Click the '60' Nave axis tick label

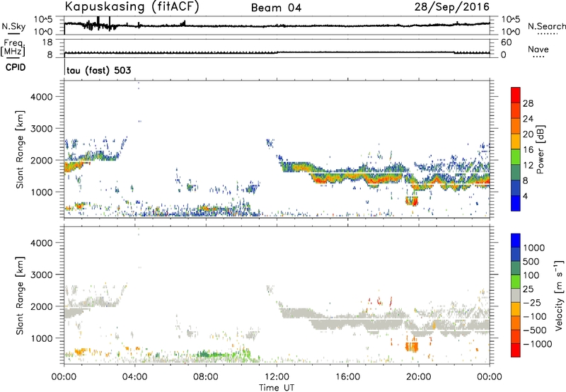pos(506,42)
